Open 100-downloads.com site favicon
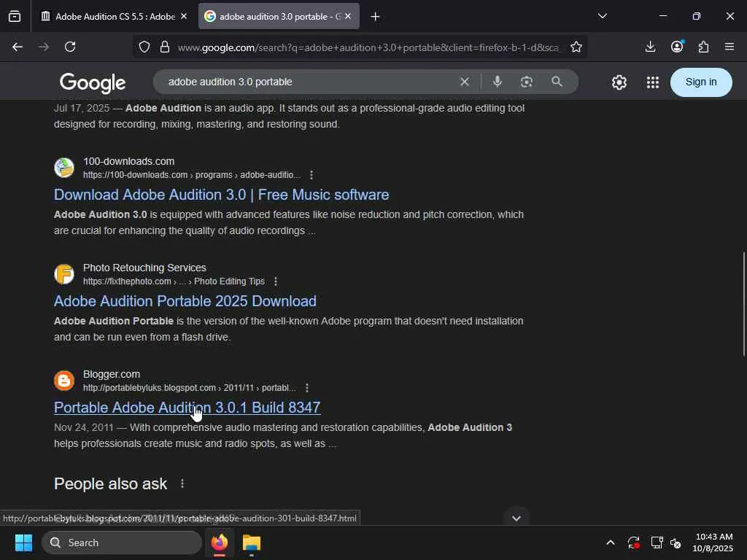747x560 pixels. [64, 168]
